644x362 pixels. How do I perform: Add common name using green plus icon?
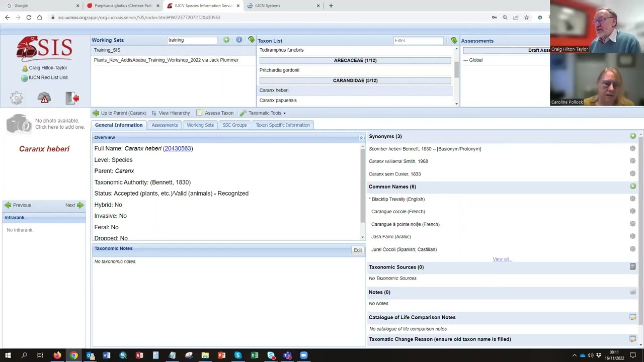632,187
